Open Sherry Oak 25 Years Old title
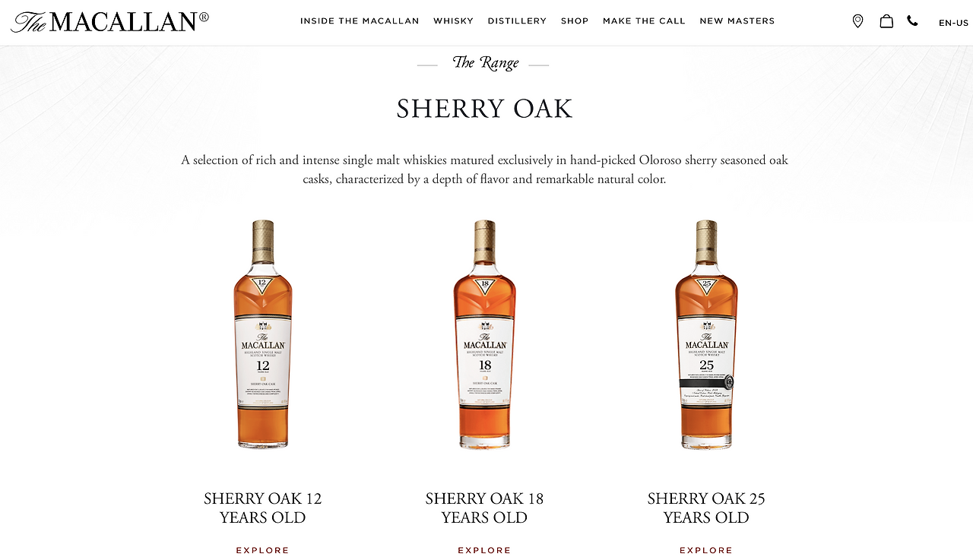This screenshot has height=560, width=973. click(706, 508)
